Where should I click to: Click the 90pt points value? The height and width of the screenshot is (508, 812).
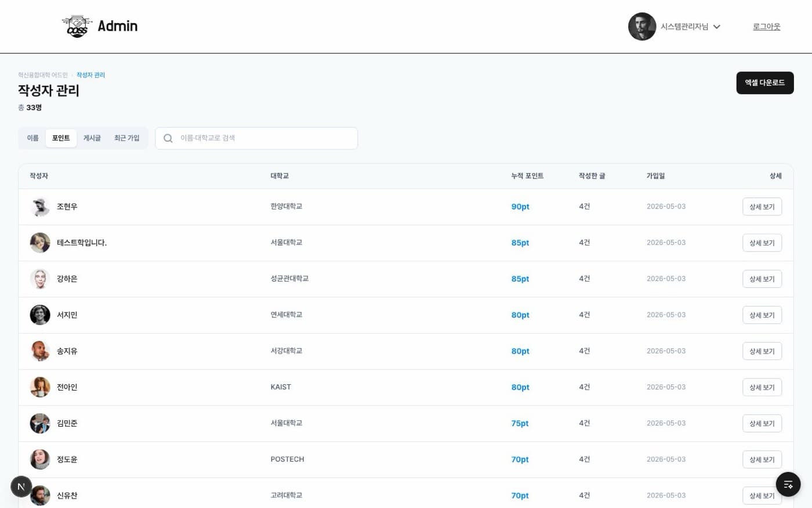click(x=520, y=207)
